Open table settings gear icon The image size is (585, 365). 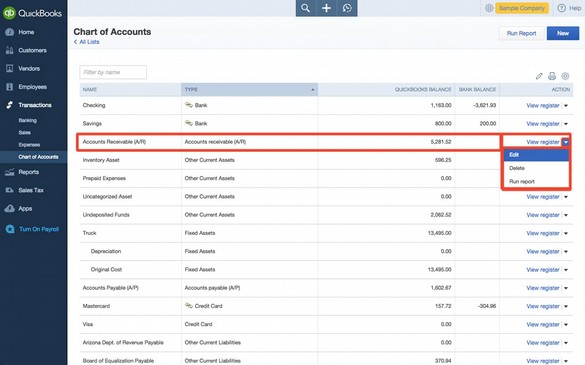point(565,76)
